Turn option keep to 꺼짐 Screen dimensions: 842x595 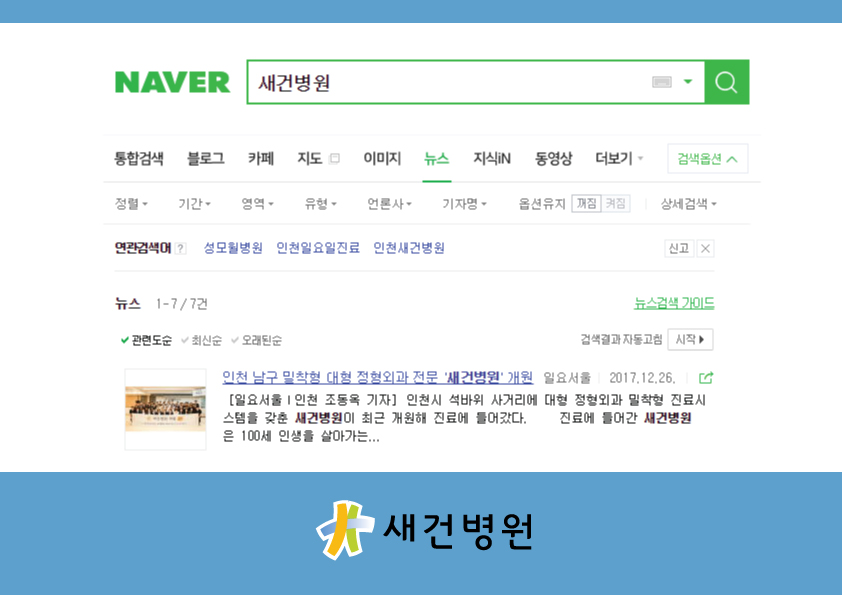pyautogui.click(x=586, y=204)
